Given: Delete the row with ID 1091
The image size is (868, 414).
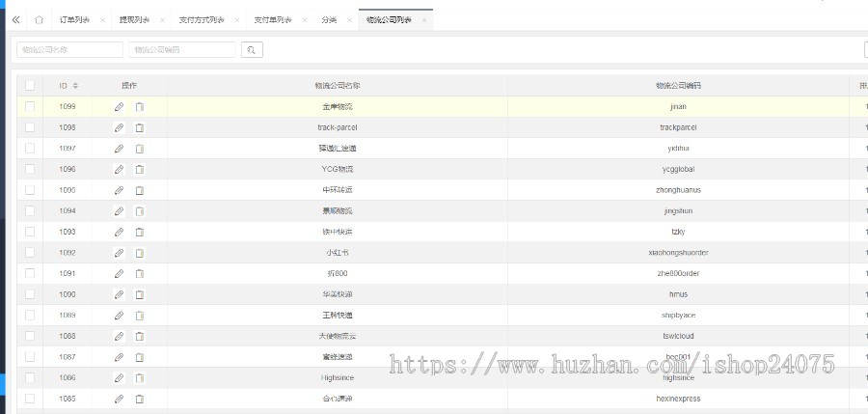Looking at the screenshot, I should click(x=140, y=274).
